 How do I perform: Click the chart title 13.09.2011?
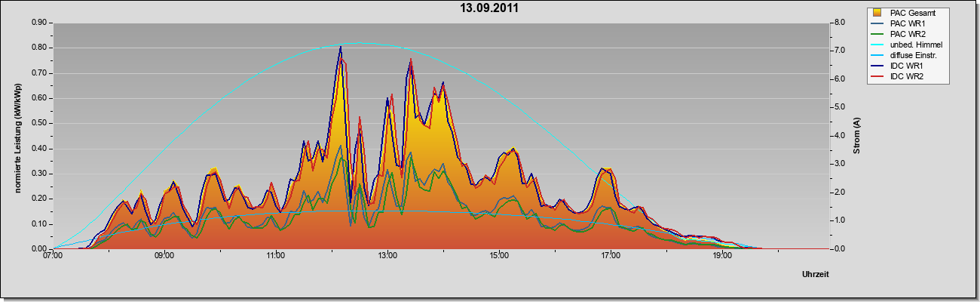point(489,8)
